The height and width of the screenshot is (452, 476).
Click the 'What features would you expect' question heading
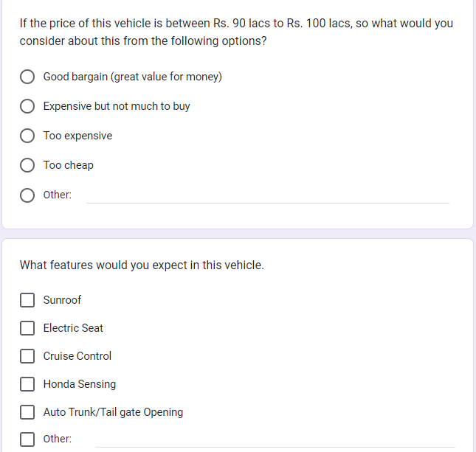142,265
